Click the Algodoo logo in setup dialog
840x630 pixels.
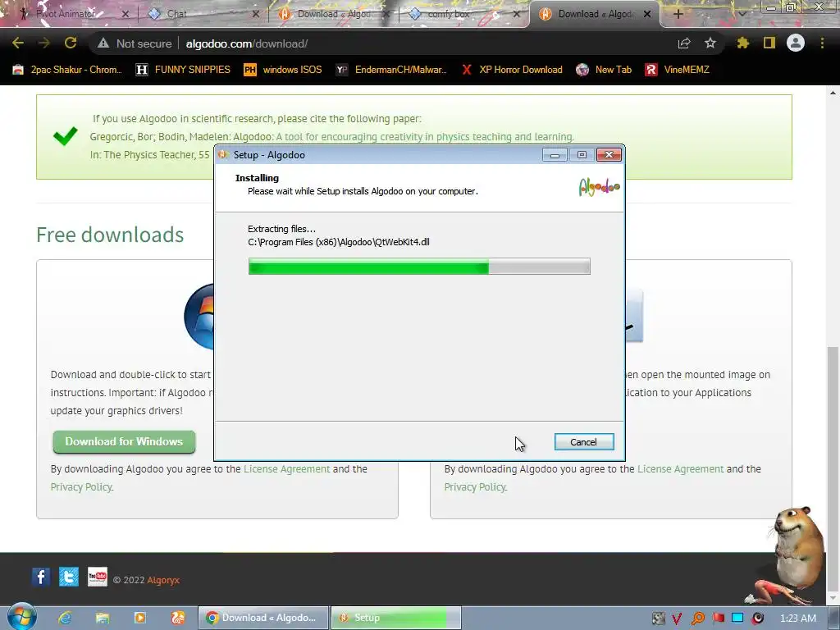[599, 187]
